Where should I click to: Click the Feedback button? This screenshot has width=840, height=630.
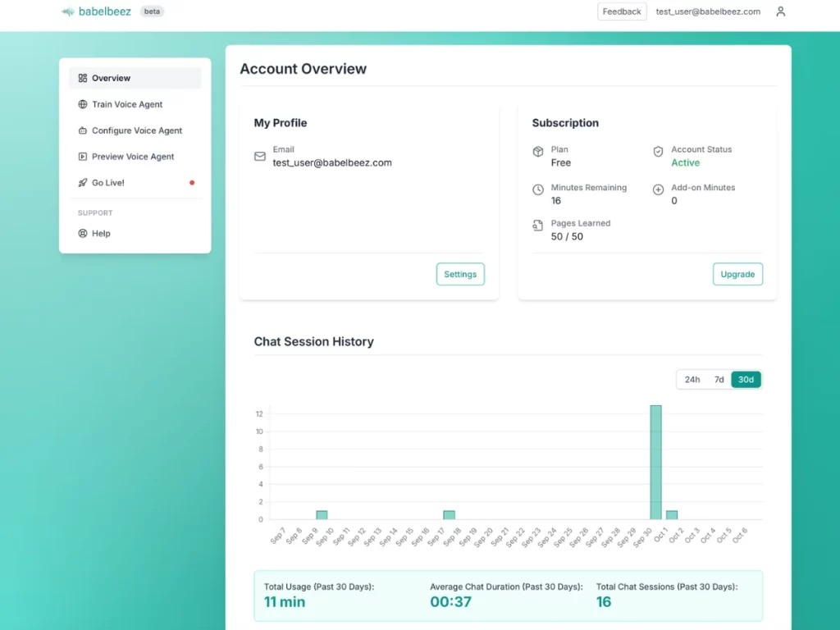pyautogui.click(x=622, y=11)
